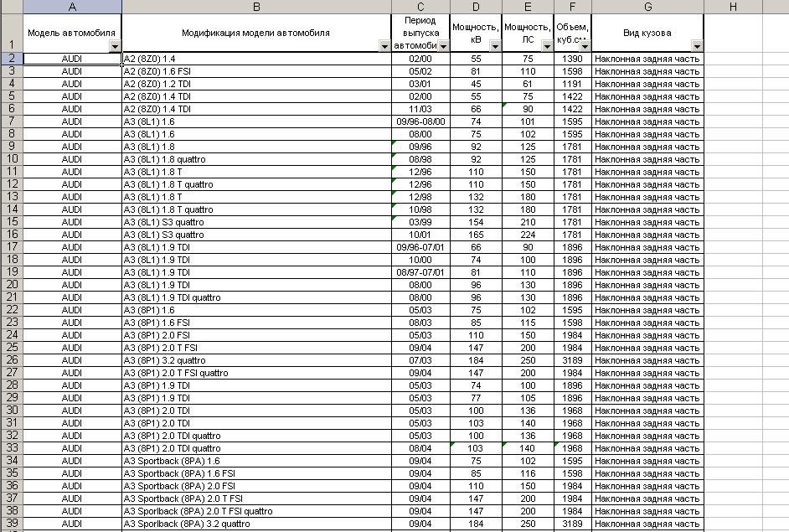Click volume cell '1191'
The width and height of the screenshot is (789, 532).
click(x=573, y=84)
